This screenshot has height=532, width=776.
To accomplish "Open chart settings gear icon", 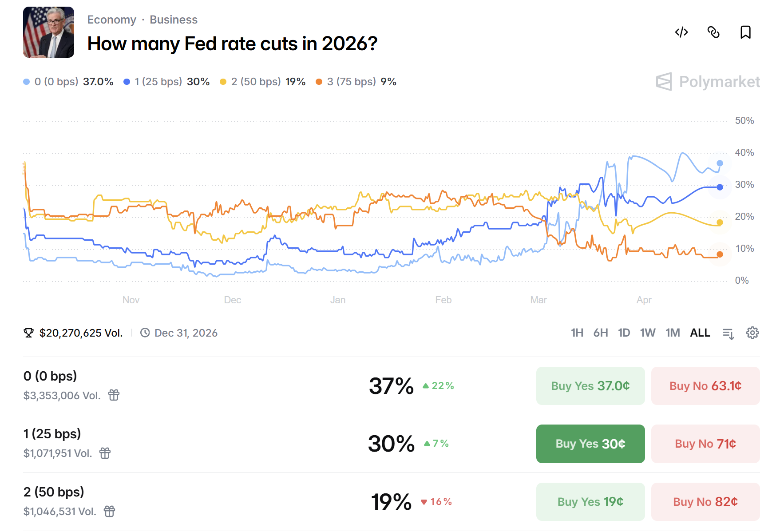I will pos(752,333).
